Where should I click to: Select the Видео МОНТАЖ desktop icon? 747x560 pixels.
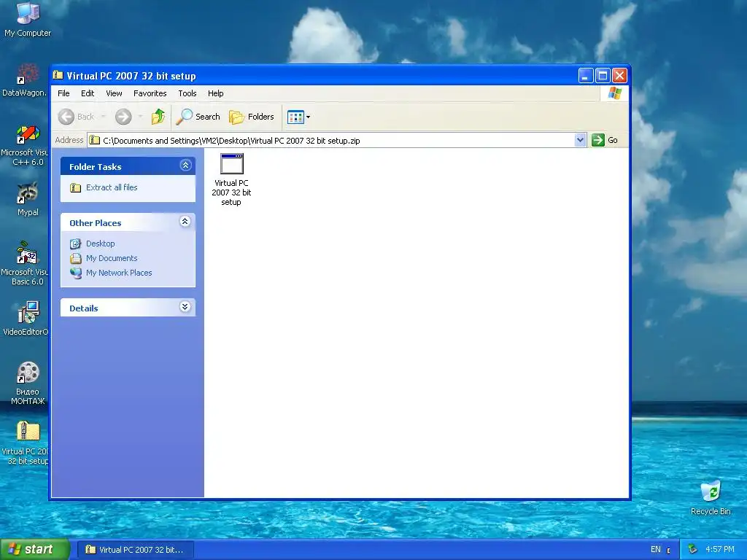point(28,384)
